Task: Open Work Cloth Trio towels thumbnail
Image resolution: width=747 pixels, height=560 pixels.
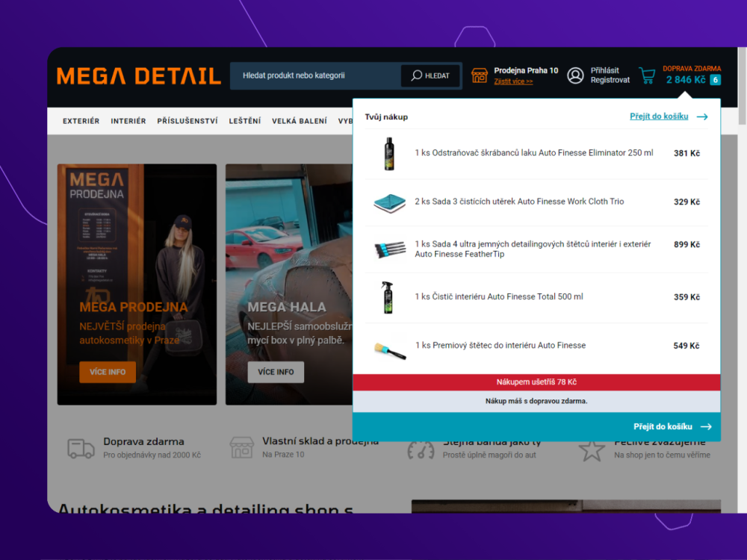Action: (x=389, y=202)
